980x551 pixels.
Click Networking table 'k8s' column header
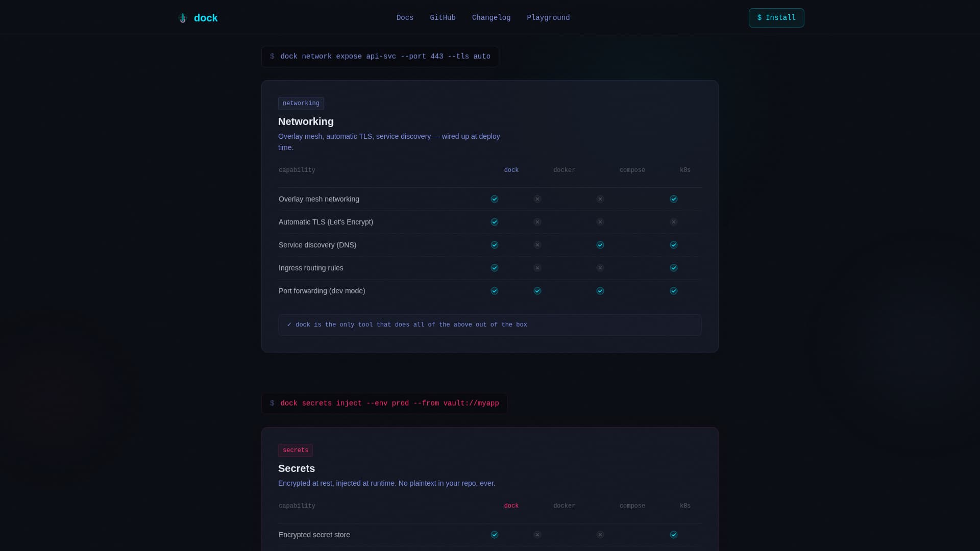click(685, 170)
